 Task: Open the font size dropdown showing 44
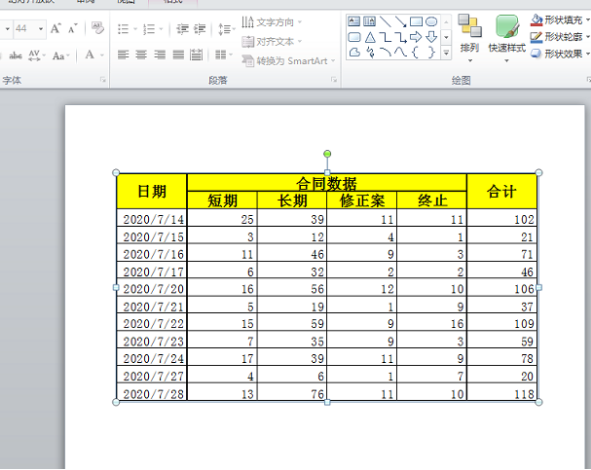tap(41, 29)
